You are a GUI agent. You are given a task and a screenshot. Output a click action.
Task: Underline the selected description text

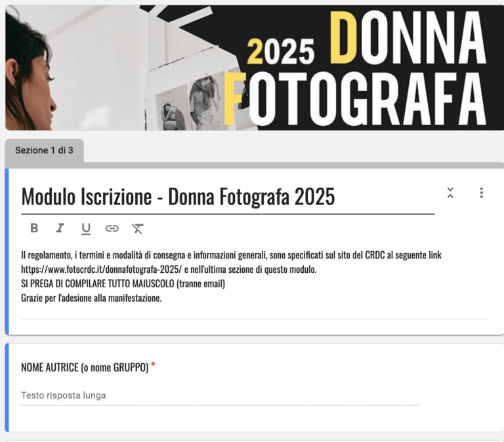pyautogui.click(x=86, y=229)
